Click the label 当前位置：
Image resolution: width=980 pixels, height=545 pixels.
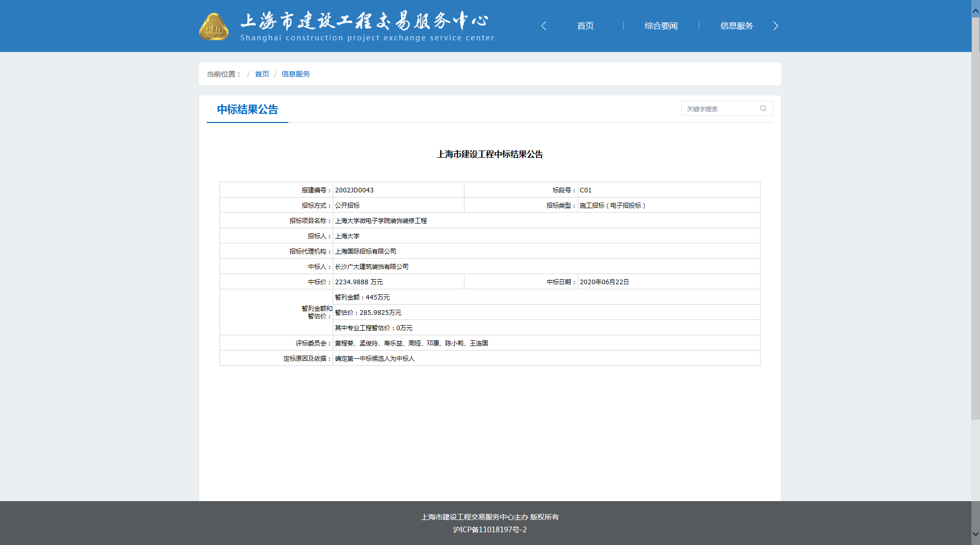click(224, 74)
